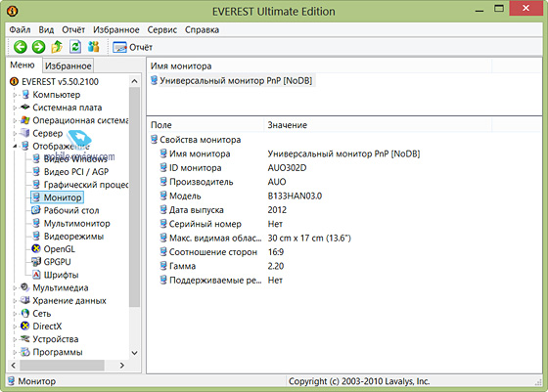This screenshot has height=392, width=548.
Task: Expand the Устройства tree node
Action: click(x=15, y=339)
